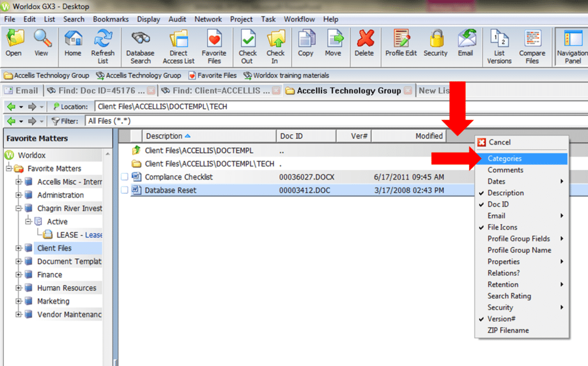This screenshot has width=588, height=366.
Task: Switch to the Email tab
Action: coord(22,90)
